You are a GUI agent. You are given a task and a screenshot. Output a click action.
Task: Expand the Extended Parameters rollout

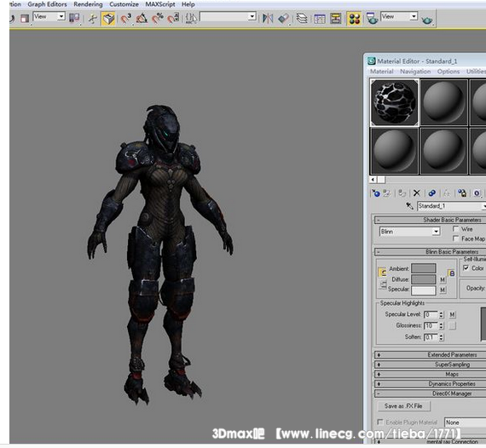tap(431, 355)
